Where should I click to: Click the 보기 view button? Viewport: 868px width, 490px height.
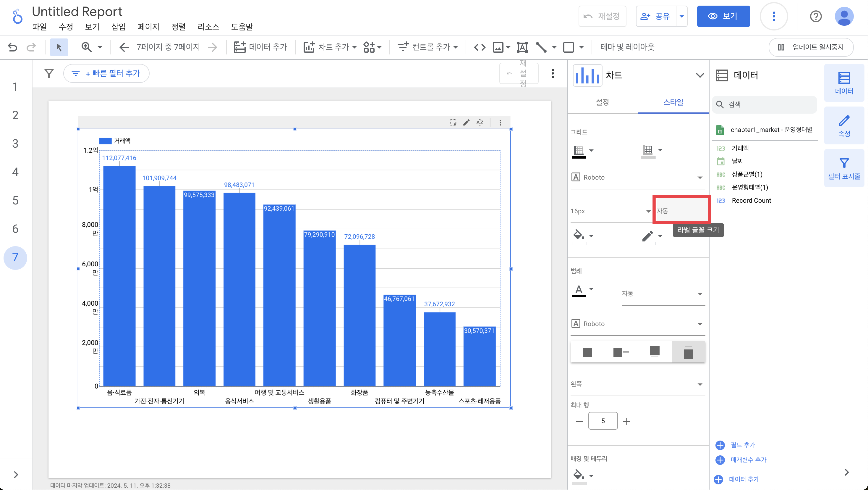point(723,16)
